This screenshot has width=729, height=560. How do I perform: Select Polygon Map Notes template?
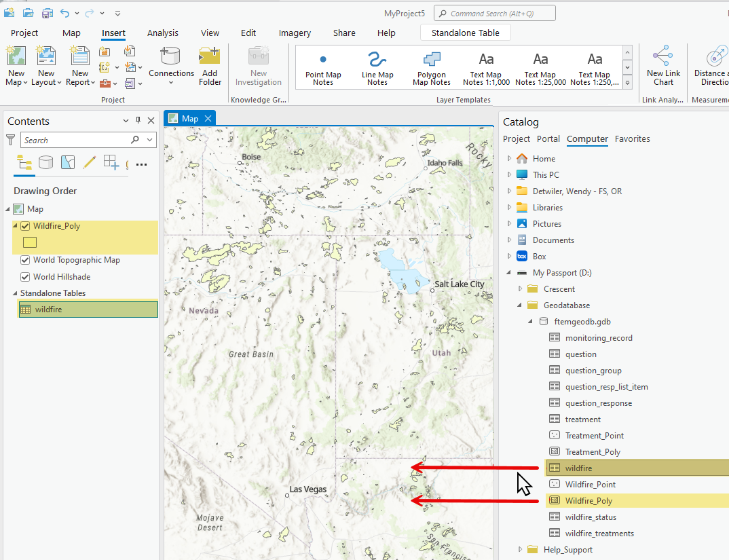pos(432,68)
